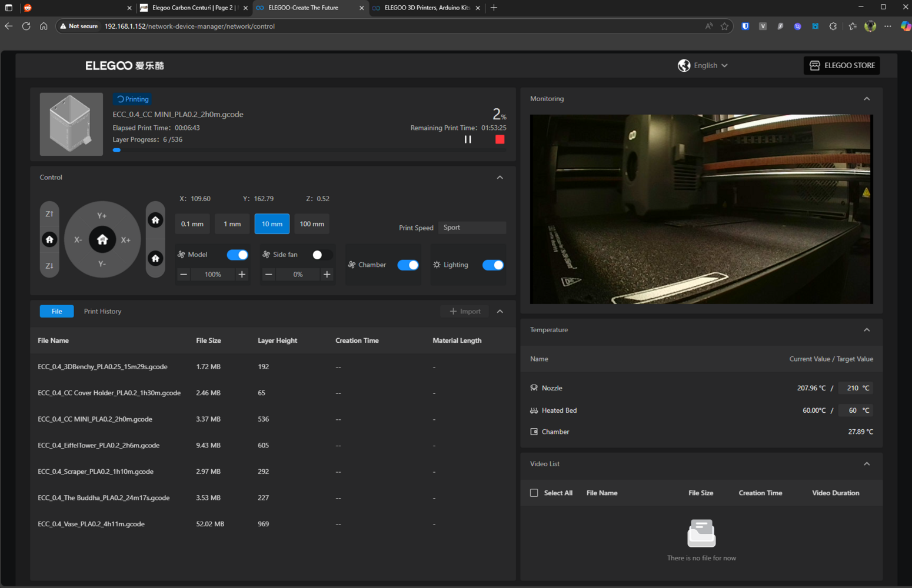Pause the current print job
This screenshot has height=588, width=912.
tap(468, 139)
